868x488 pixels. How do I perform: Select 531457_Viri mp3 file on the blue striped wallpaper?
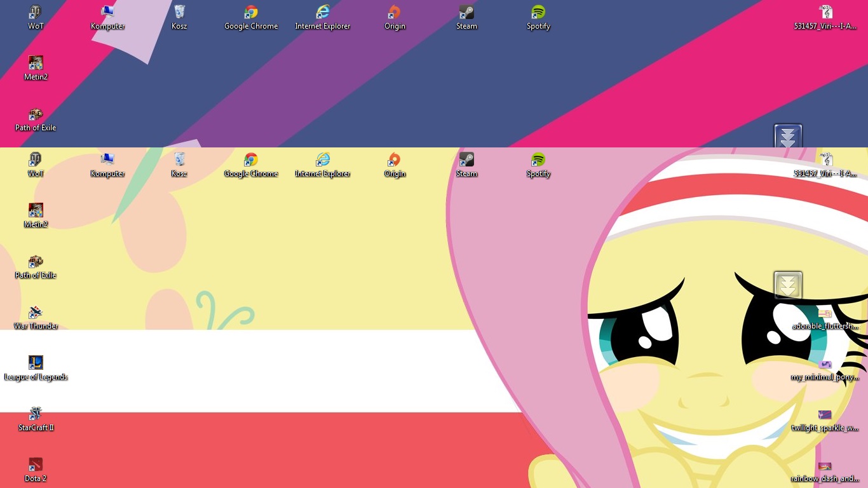pyautogui.click(x=825, y=17)
